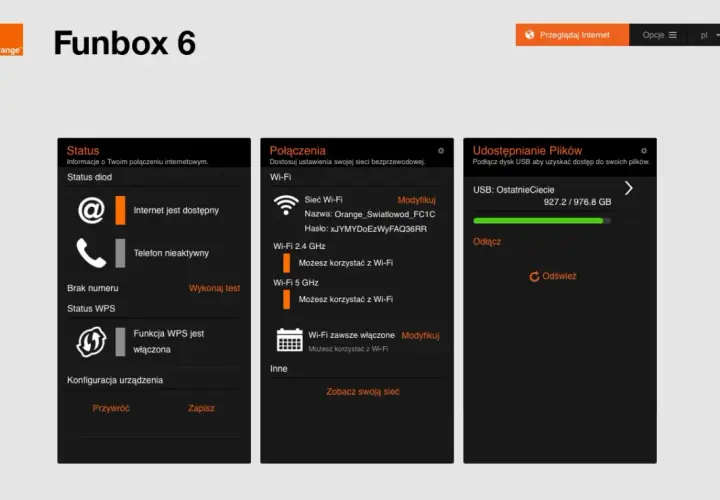720x500 pixels.
Task: Click the Orange logo
Action: pyautogui.click(x=11, y=40)
